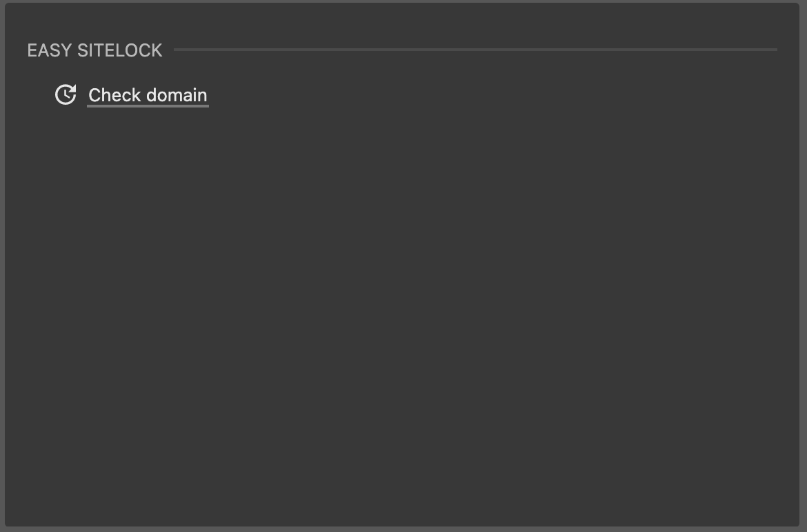Trigger the Easy Sitelock refresh icon
This screenshot has width=807, height=532.
click(66, 94)
